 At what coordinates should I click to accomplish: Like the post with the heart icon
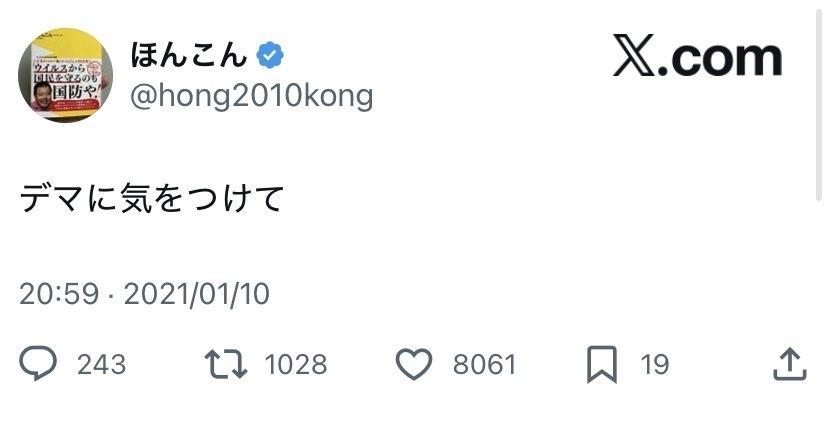(413, 364)
